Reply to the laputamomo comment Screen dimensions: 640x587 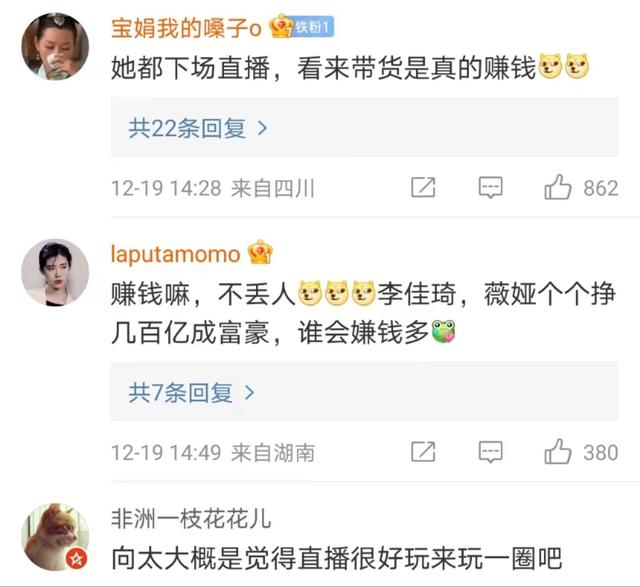(x=490, y=452)
